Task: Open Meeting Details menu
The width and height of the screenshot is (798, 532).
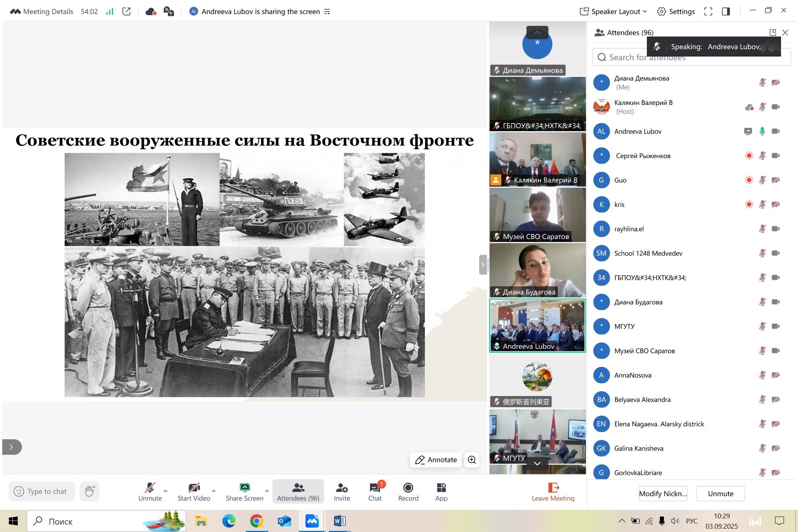Action: pyautogui.click(x=42, y=11)
